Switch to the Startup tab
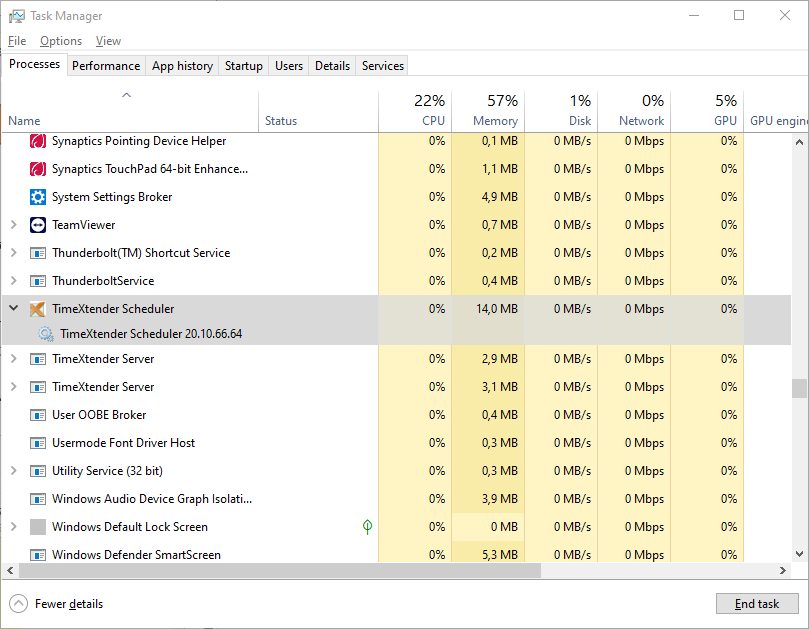Image resolution: width=809 pixels, height=629 pixels. click(x=244, y=66)
